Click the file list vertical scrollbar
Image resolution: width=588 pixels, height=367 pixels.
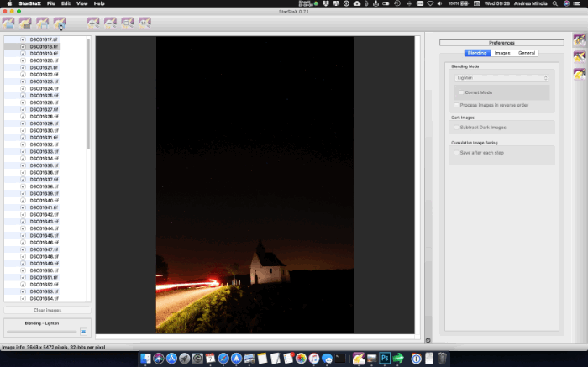point(88,94)
